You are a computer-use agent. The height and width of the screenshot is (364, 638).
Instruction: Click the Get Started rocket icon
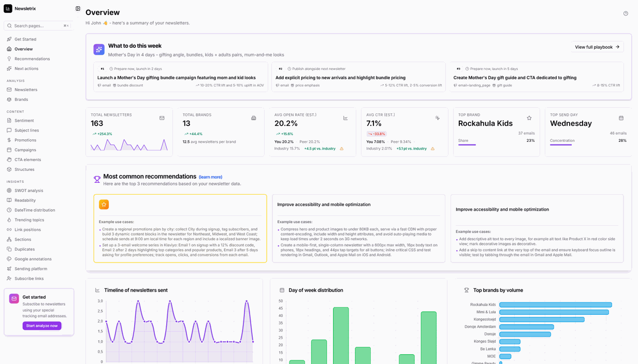(9, 39)
